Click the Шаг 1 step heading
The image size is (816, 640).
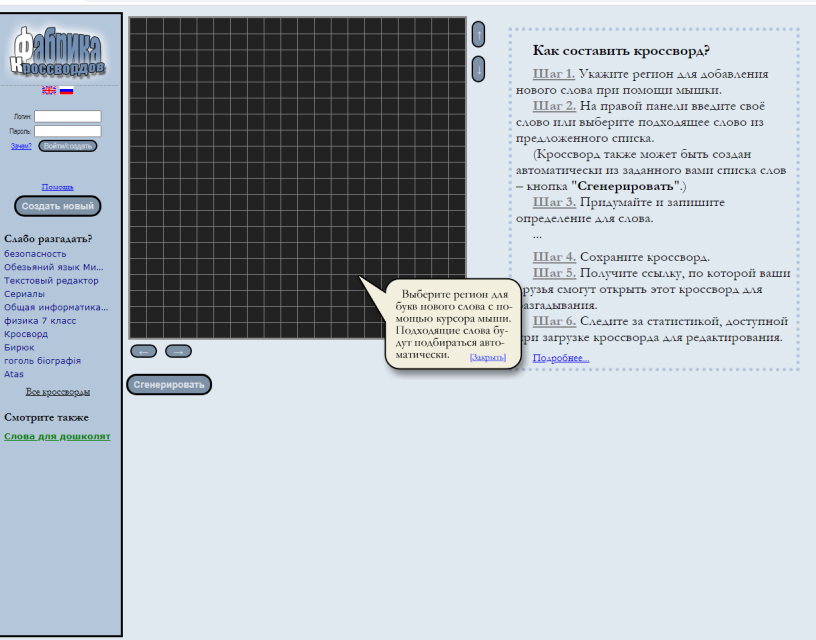554,74
